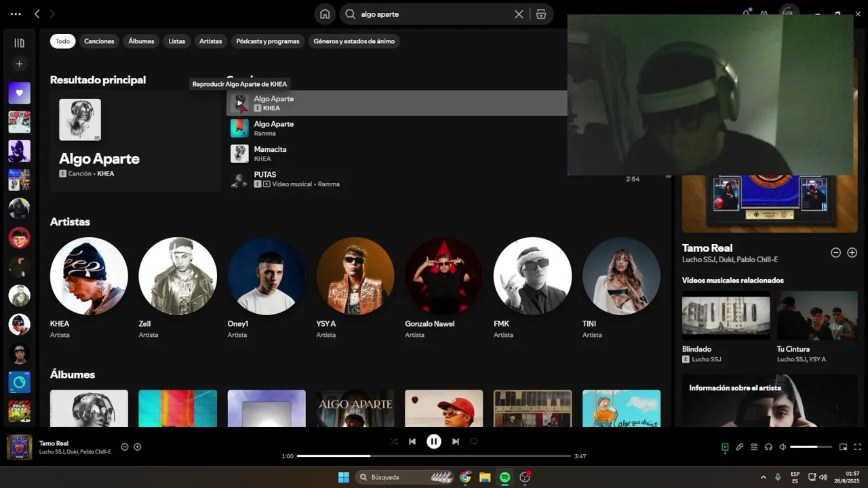Open the FMK artist profile
The image size is (868, 488).
pos(533,276)
